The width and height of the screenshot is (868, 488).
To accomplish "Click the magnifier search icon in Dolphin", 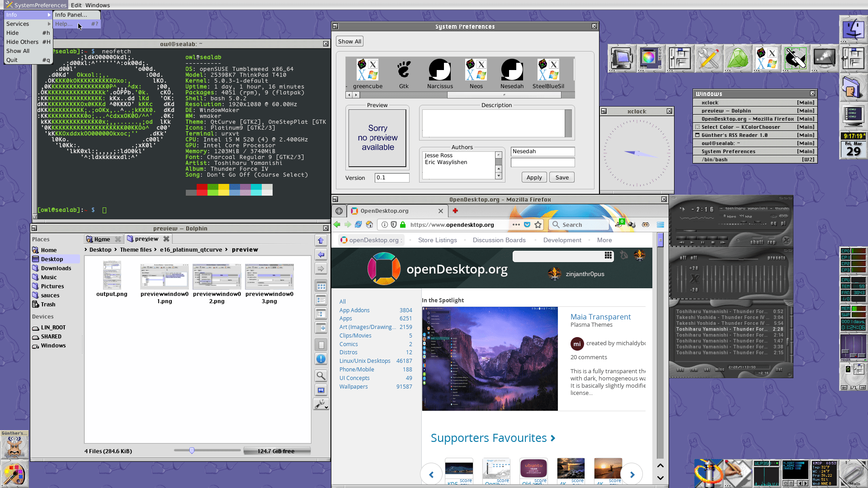I will click(321, 375).
